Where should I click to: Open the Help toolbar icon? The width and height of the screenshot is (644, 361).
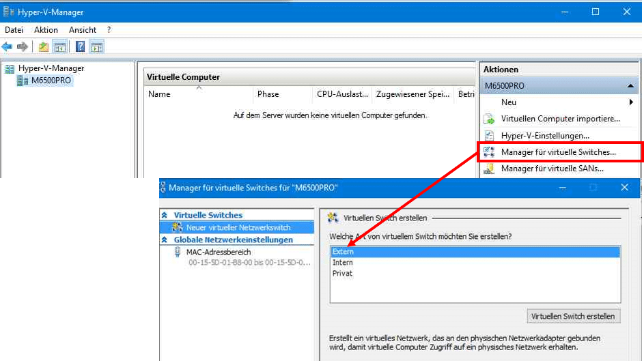point(80,47)
